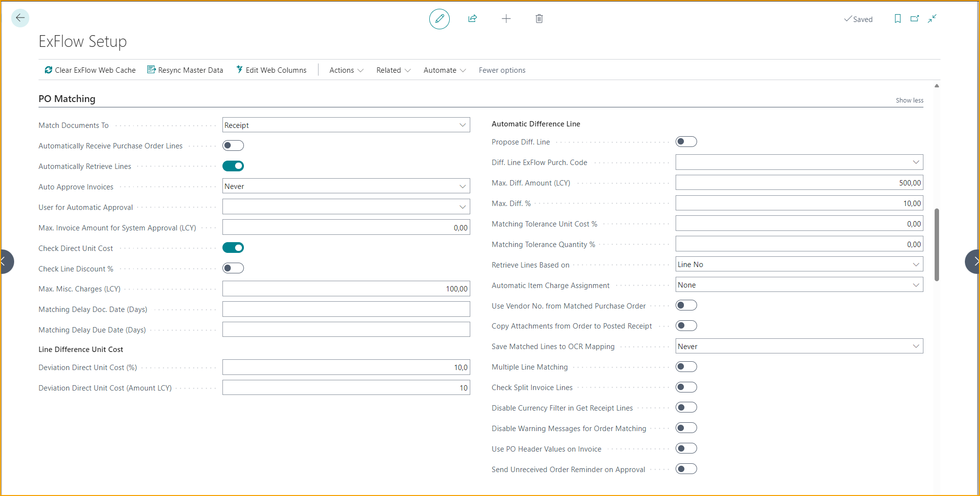The height and width of the screenshot is (496, 980).
Task: Enable Propose Diff. Line toggle
Action: point(686,142)
